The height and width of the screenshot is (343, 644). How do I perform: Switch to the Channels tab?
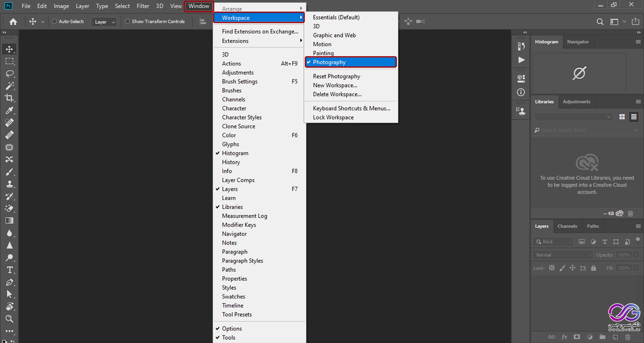(567, 226)
